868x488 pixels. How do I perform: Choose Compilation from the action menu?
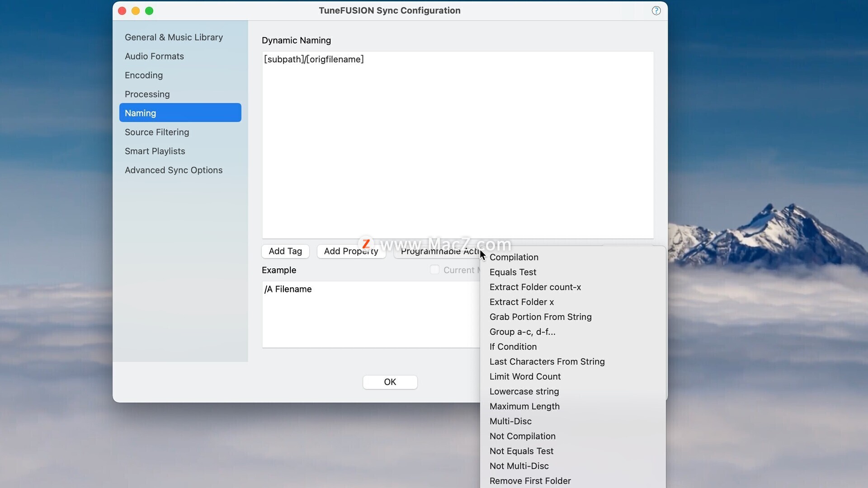coord(573,258)
